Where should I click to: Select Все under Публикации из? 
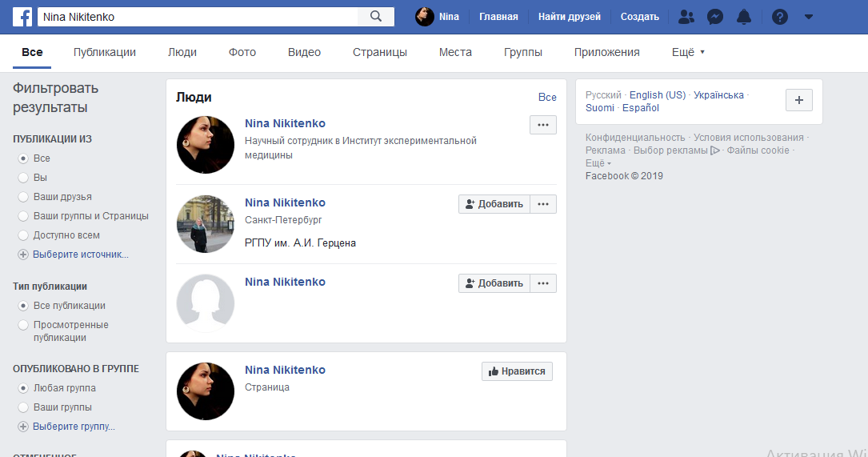pyautogui.click(x=23, y=158)
